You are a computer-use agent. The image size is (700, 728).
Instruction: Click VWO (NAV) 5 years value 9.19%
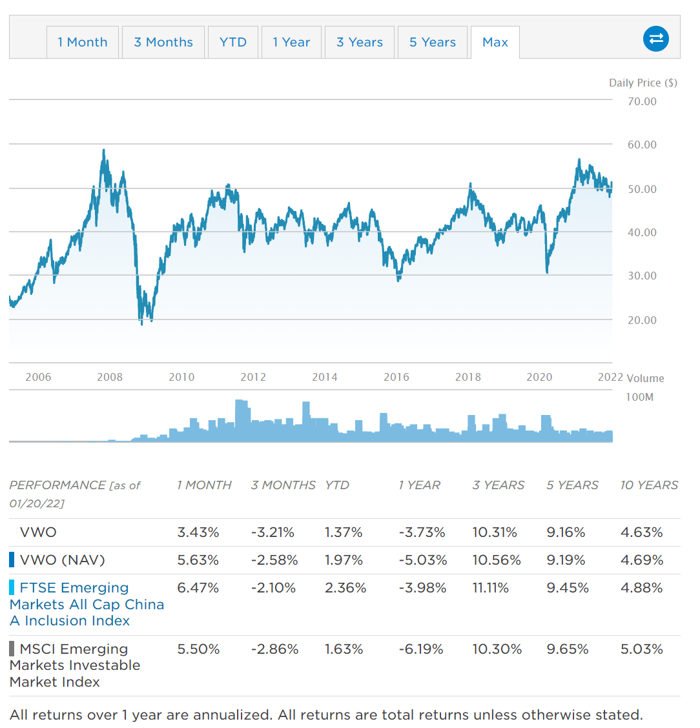pyautogui.click(x=566, y=560)
